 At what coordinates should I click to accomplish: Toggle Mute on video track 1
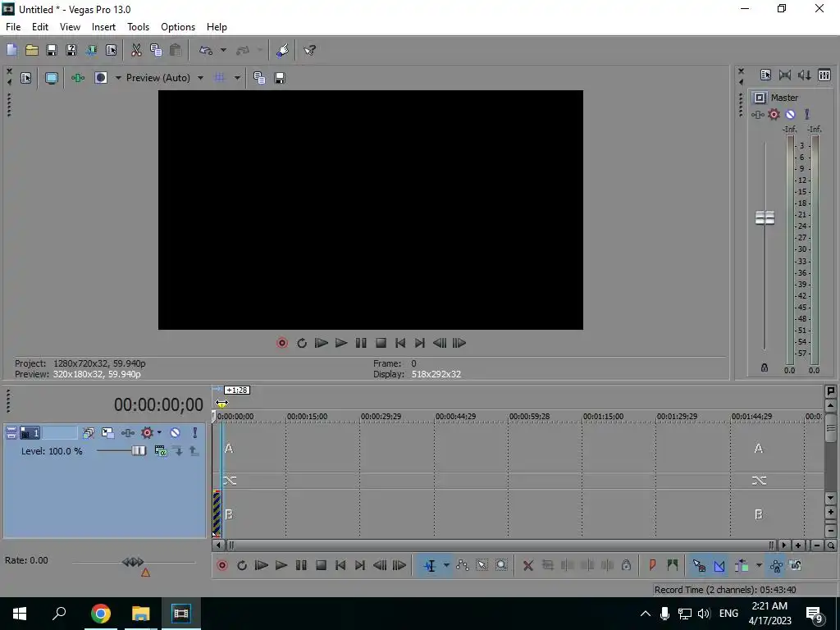tap(176, 432)
